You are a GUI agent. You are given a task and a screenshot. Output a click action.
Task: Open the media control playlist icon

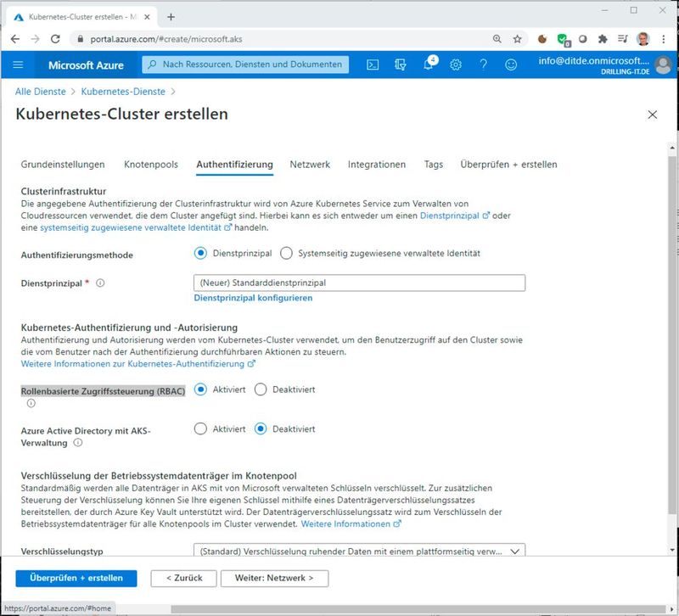623,39
